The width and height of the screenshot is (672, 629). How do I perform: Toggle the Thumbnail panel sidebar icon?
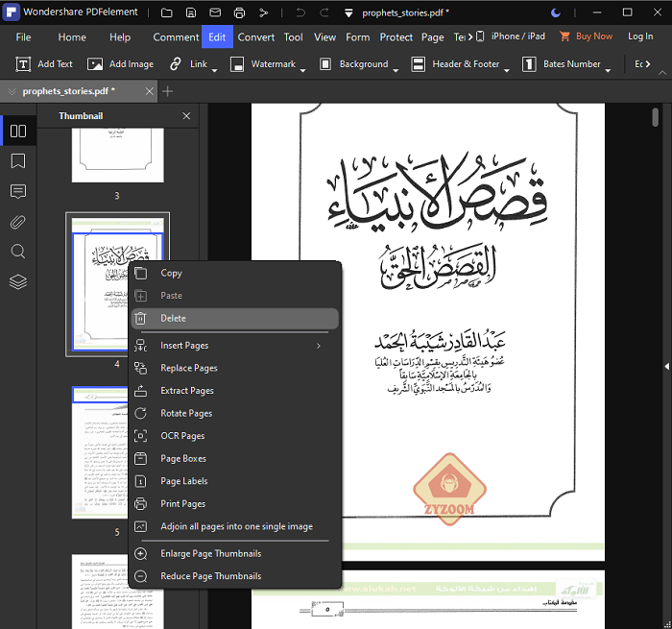(x=18, y=131)
